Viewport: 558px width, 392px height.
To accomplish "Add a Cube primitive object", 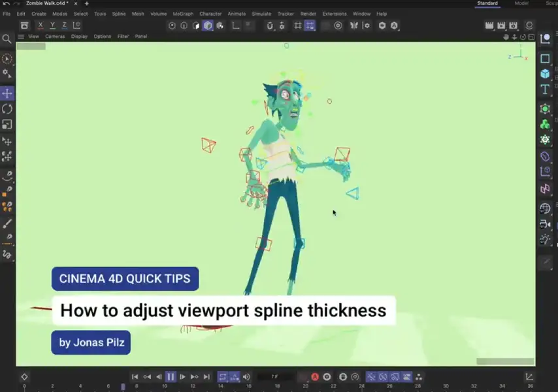I will tap(545, 74).
